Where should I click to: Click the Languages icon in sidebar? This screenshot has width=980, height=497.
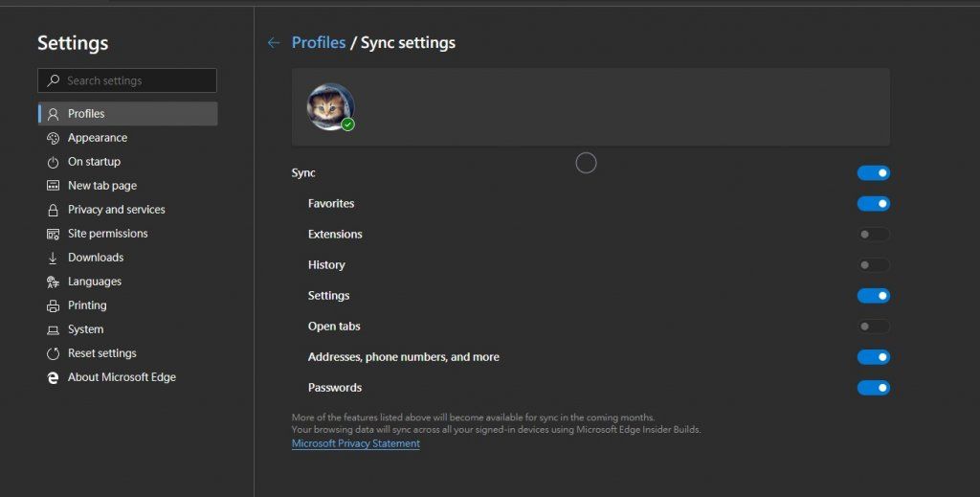54,282
